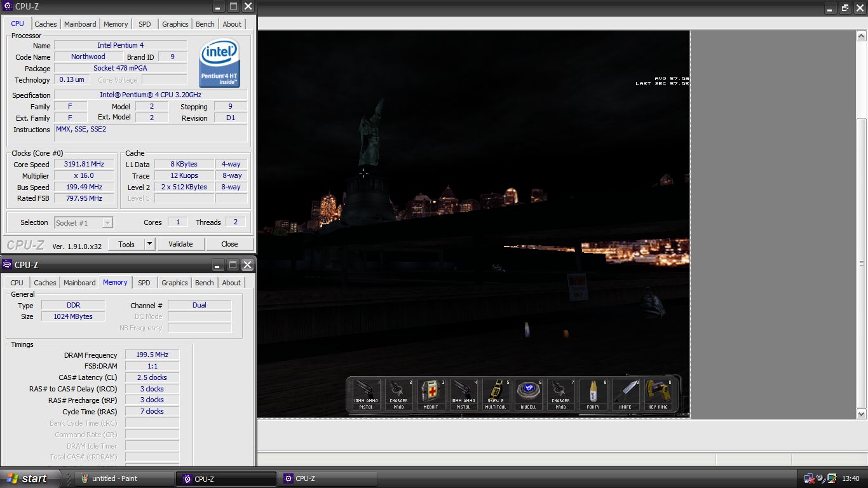Click the Close button in CPU-Z

pyautogui.click(x=229, y=244)
